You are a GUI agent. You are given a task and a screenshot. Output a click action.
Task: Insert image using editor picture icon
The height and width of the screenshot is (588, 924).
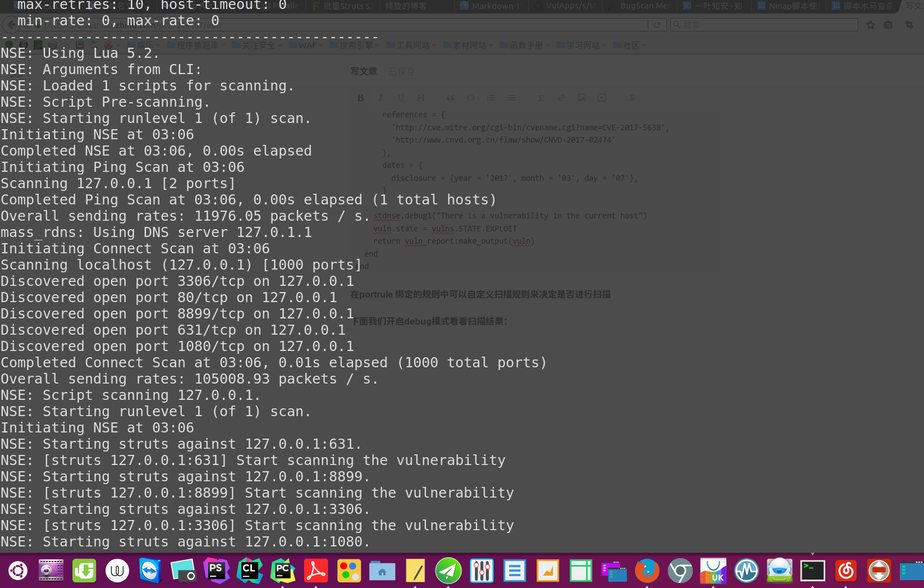click(x=582, y=98)
